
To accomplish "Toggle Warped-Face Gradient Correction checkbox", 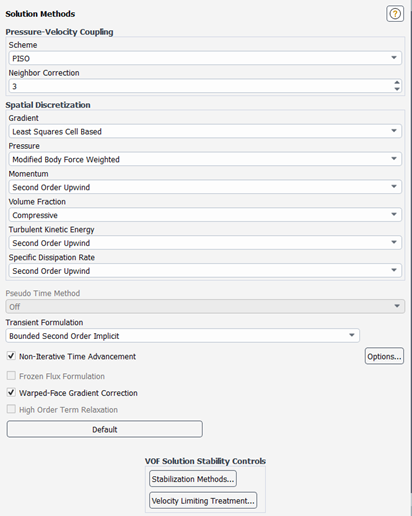I will pyautogui.click(x=11, y=393).
